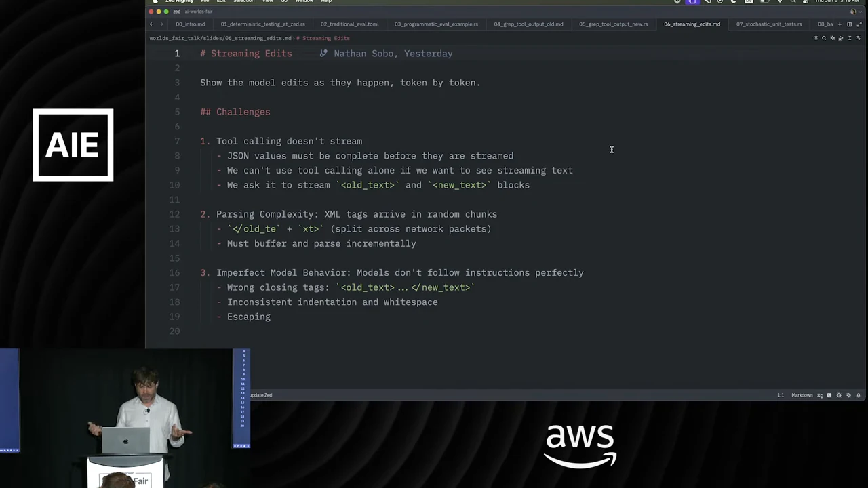
Task: Click the update Zed status bar message
Action: point(261,395)
